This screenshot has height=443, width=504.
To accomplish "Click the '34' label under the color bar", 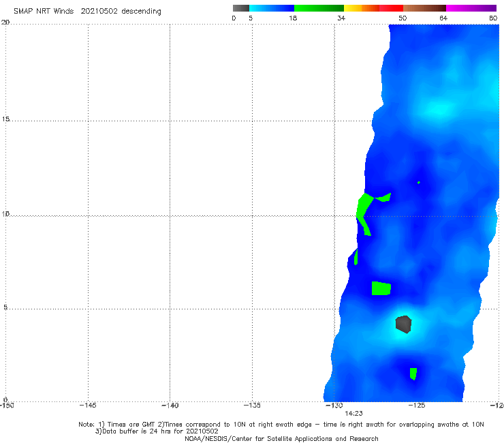I will pyautogui.click(x=341, y=18).
